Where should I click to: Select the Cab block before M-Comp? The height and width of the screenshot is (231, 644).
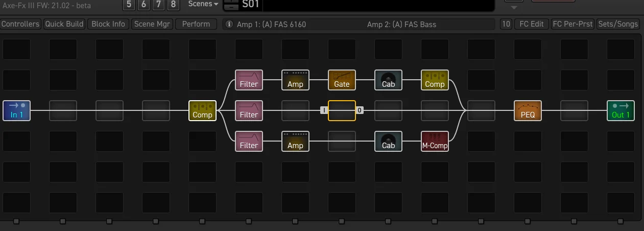coord(388,141)
